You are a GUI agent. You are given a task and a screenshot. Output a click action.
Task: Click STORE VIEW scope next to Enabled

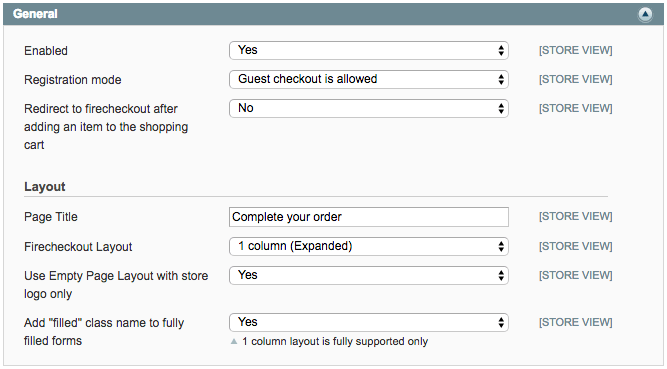pyautogui.click(x=576, y=50)
